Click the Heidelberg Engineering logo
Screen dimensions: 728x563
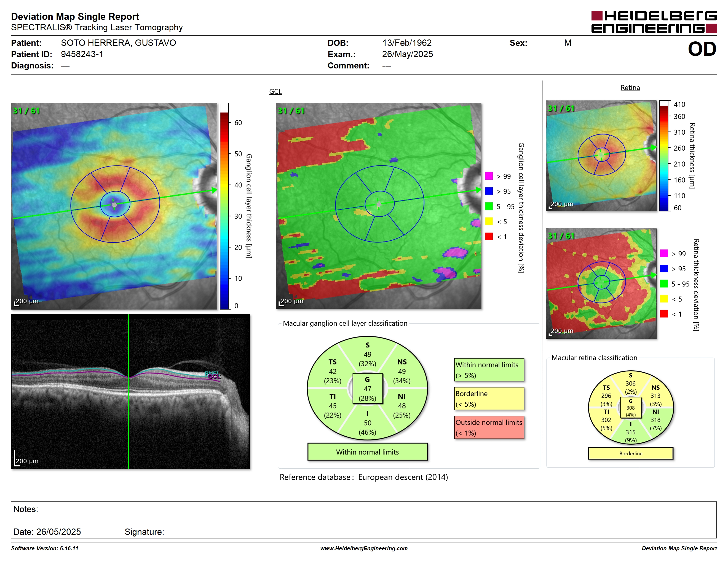click(x=654, y=22)
